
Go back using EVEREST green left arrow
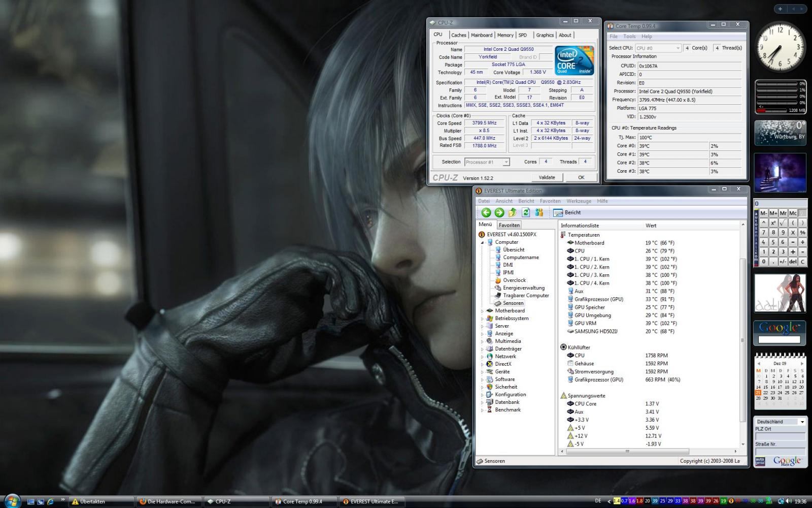(x=486, y=213)
